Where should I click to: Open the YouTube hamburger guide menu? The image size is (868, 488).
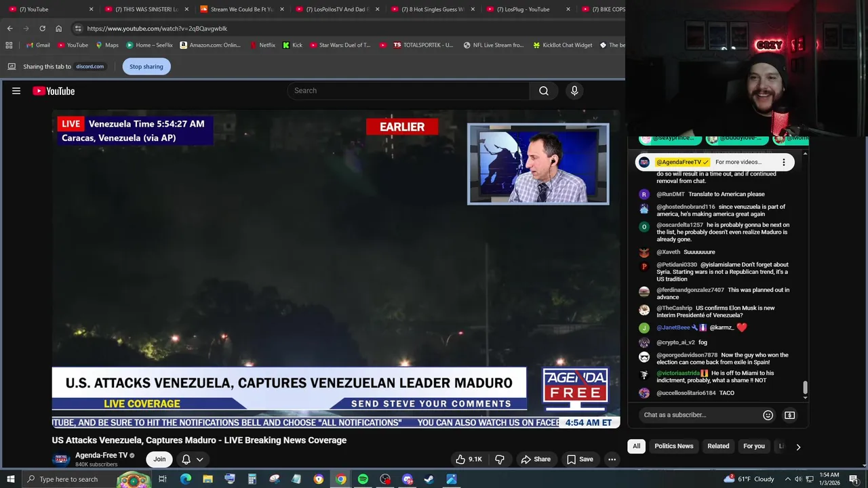click(x=16, y=91)
